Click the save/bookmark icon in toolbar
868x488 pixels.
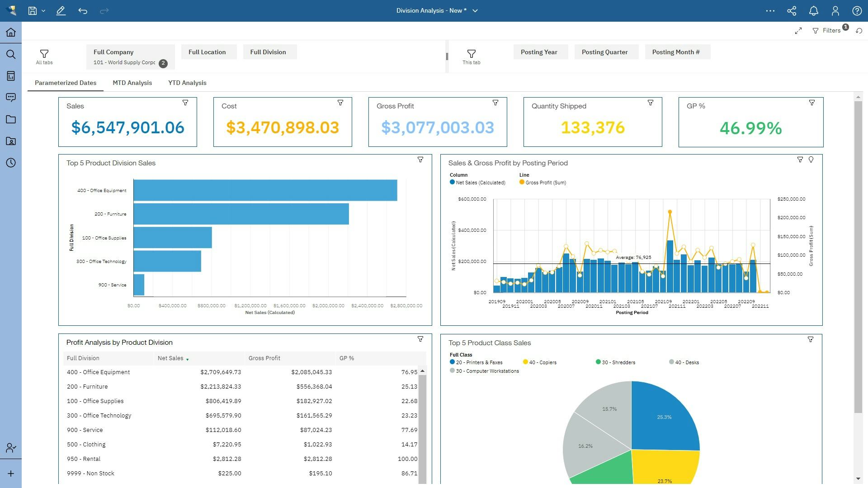click(33, 10)
